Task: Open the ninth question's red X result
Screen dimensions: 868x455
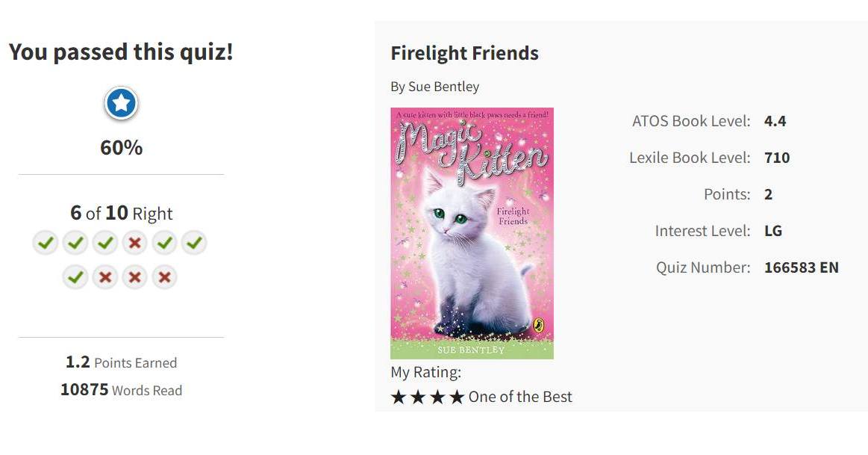Action: [134, 276]
